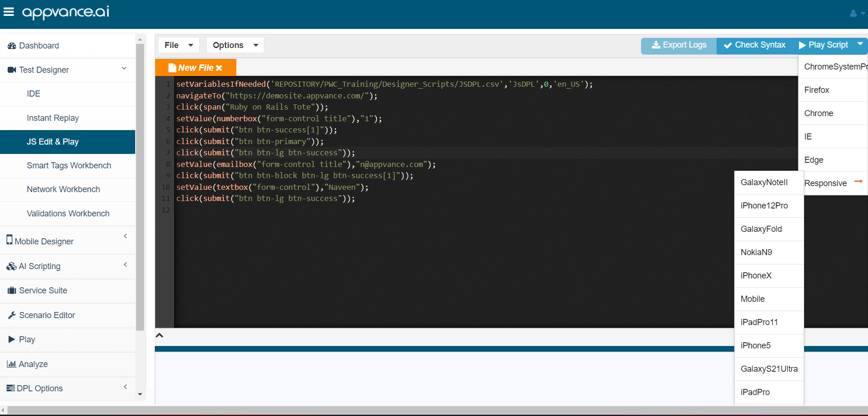
Task: Open Network Workbench
Action: click(x=68, y=189)
